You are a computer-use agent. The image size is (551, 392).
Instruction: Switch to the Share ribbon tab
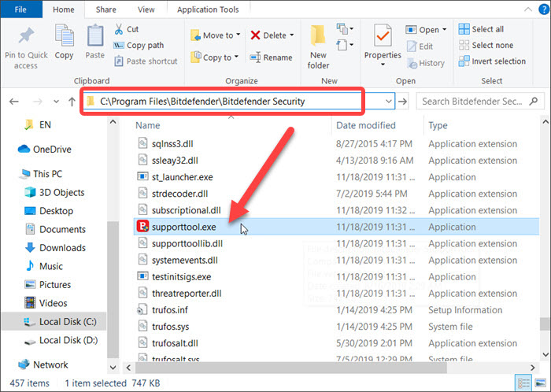(x=105, y=9)
